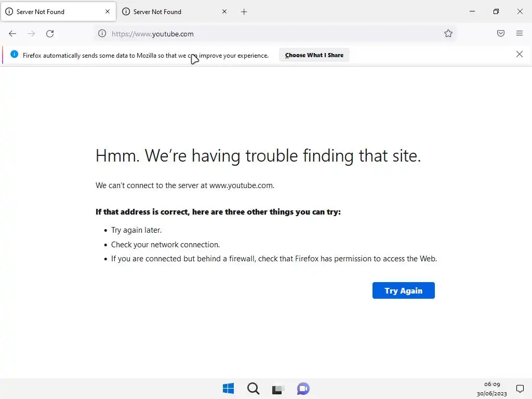
Task: Open the Windows Start menu
Action: point(229,389)
